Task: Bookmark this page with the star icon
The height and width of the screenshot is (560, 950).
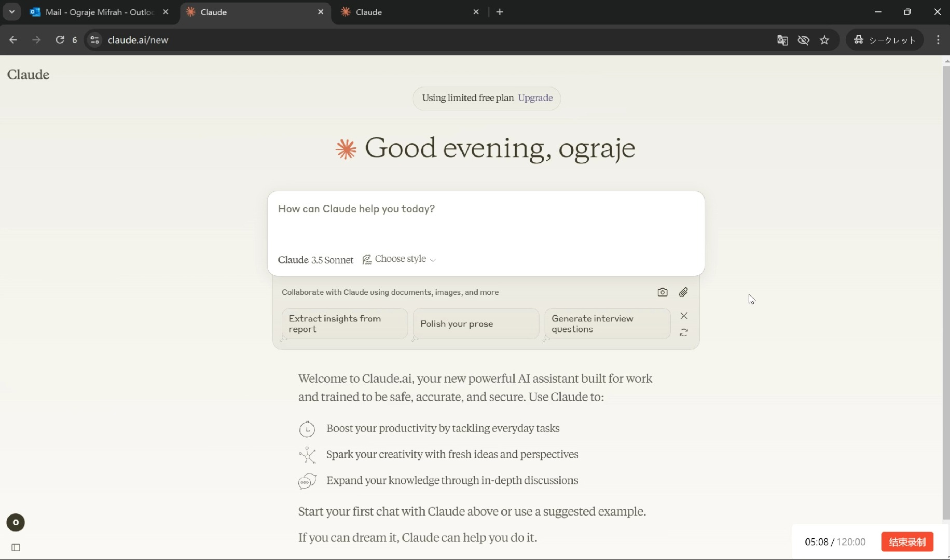Action: pyautogui.click(x=824, y=40)
